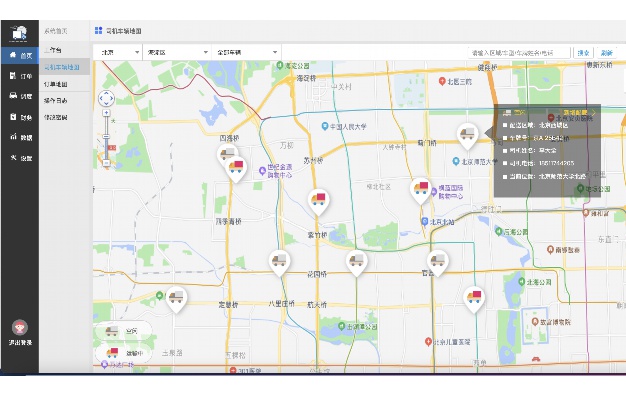Click the 搜索 search button
Screen dimensions: 626x396
[583, 53]
